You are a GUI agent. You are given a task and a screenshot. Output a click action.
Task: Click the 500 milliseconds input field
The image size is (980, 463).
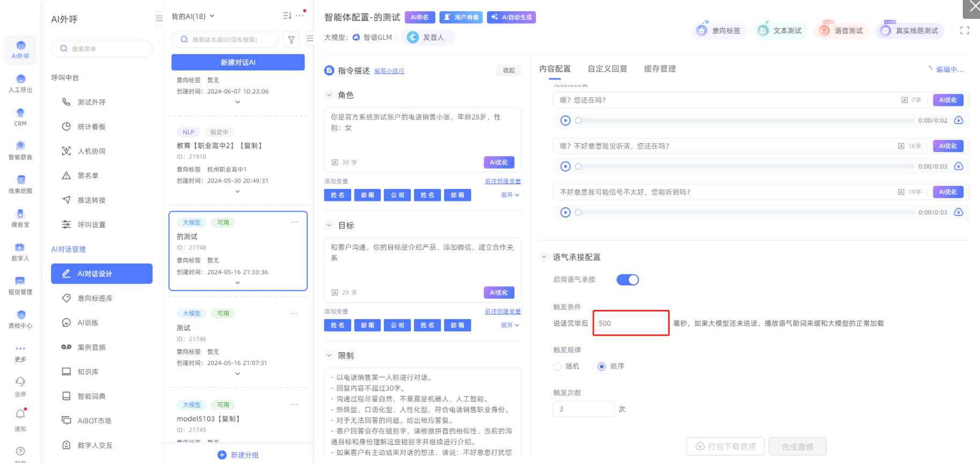click(x=630, y=323)
